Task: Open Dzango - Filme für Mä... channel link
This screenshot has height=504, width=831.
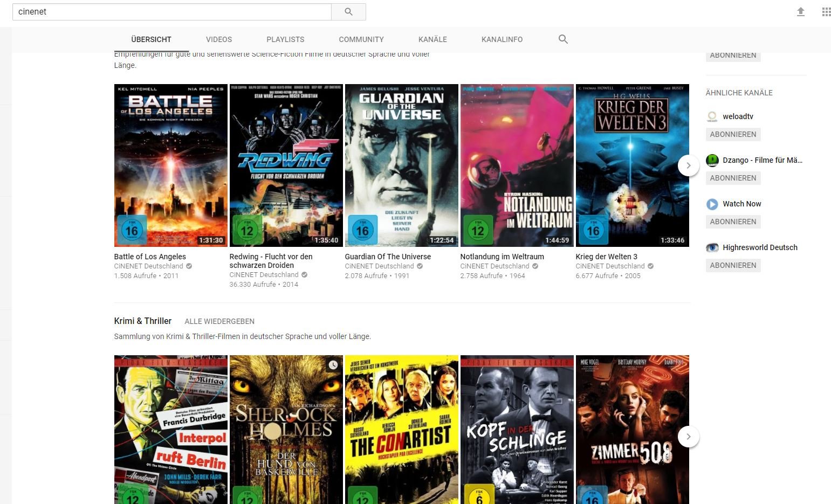Action: (763, 160)
